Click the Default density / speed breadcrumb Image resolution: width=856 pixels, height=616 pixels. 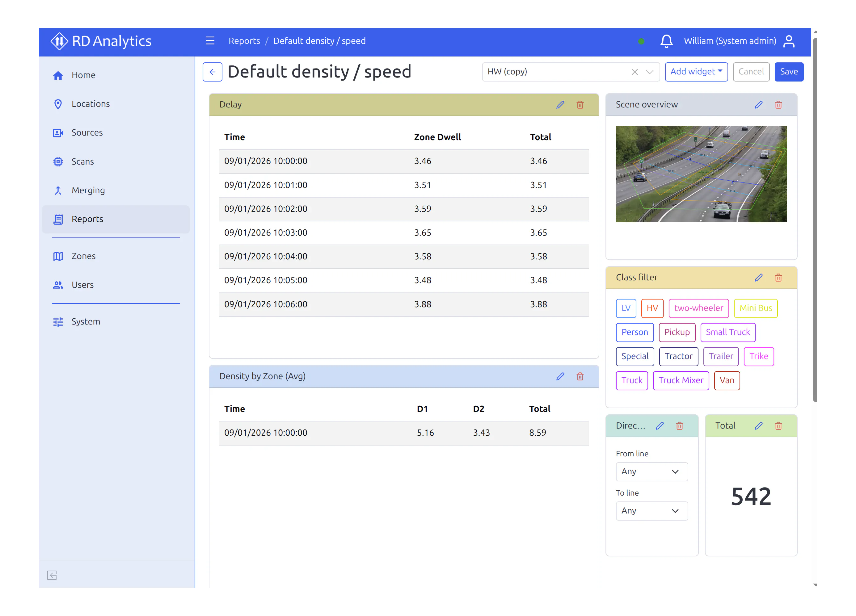point(319,41)
